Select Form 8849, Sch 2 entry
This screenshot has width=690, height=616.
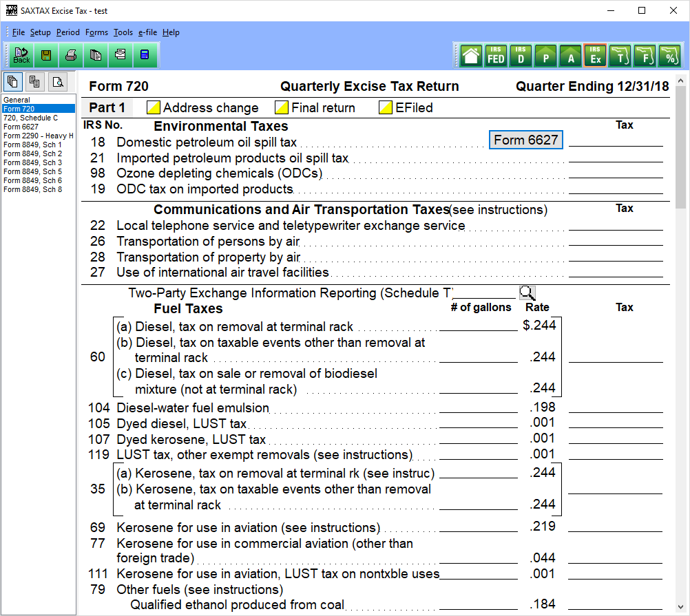[39, 153]
